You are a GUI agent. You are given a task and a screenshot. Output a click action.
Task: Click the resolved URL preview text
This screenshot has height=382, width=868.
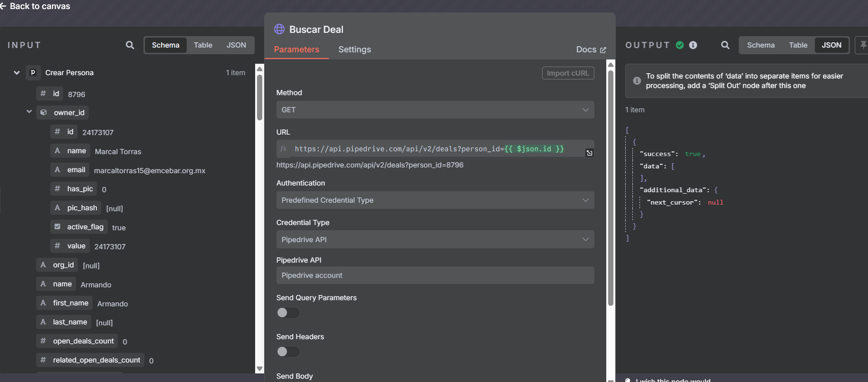click(370, 165)
